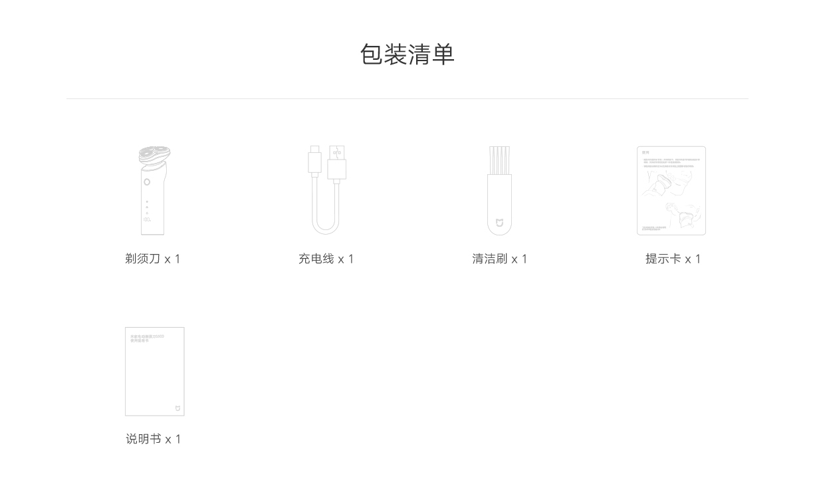Click the rotary blade head of the shaver
The image size is (815, 504).
tap(154, 156)
